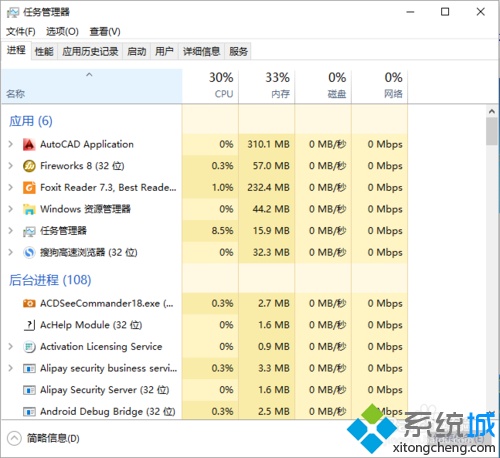This screenshot has height=458, width=500.
Task: Select the 应用 (6) group heading
Action: [x=31, y=121]
